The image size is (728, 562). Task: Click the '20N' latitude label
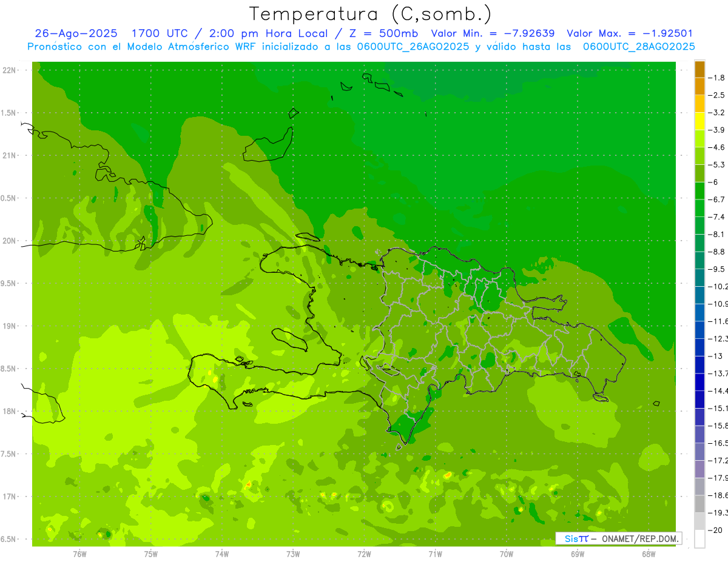tap(9, 241)
